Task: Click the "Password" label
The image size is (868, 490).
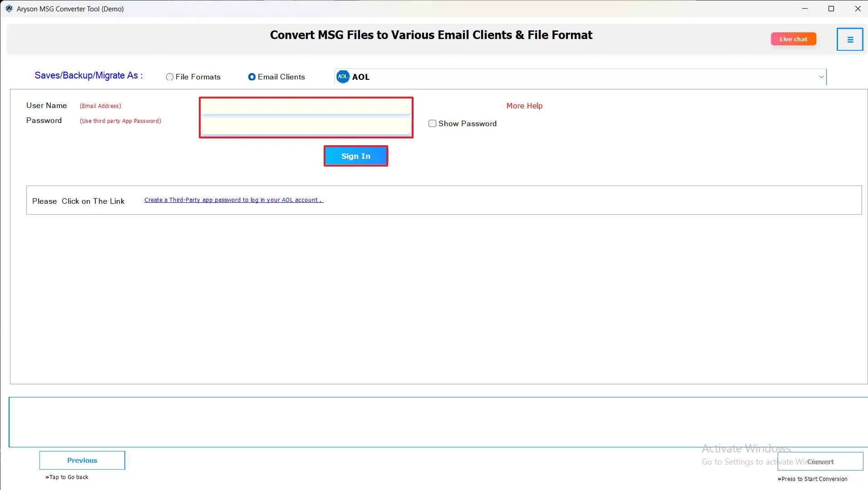Action: [44, 121]
